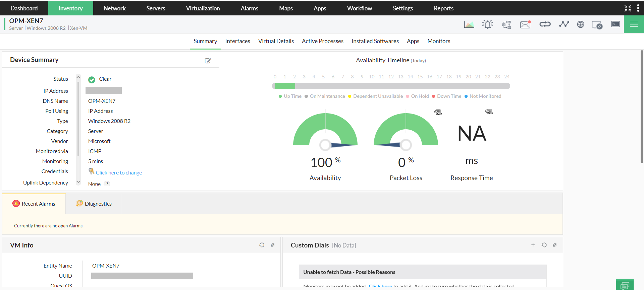644x290 pixels.
Task: Open the three-dot more options menu
Action: click(x=638, y=8)
